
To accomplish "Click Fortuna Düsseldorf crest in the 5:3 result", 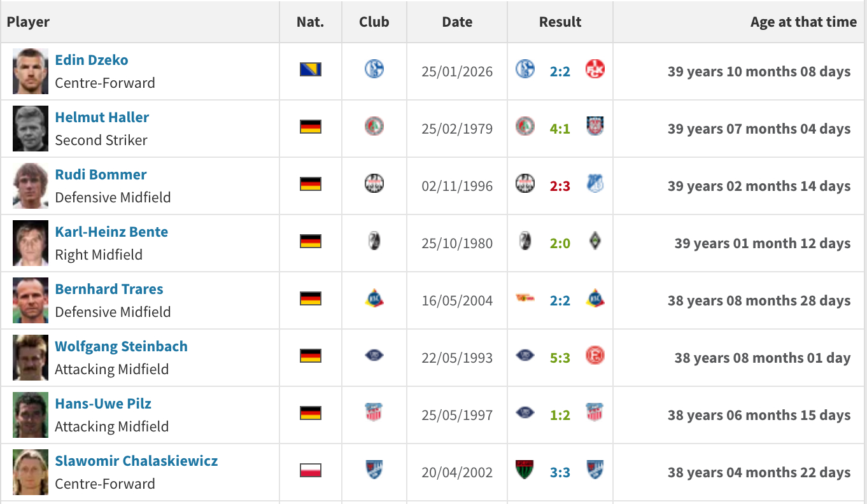I will point(595,355).
